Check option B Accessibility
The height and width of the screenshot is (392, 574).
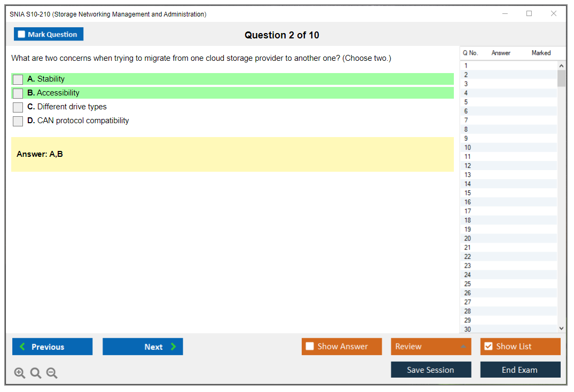(x=18, y=93)
